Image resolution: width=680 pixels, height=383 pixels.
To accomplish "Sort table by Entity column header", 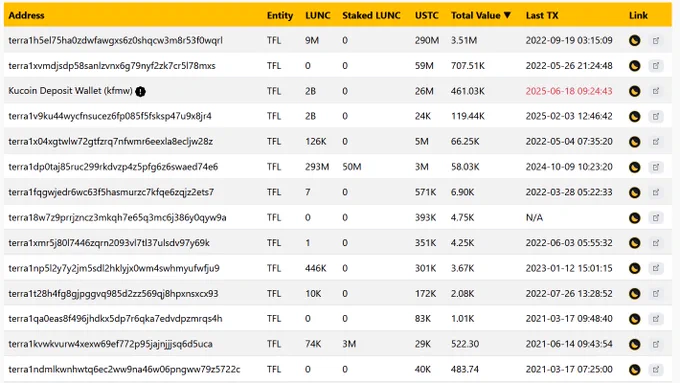I will pyautogui.click(x=280, y=16).
